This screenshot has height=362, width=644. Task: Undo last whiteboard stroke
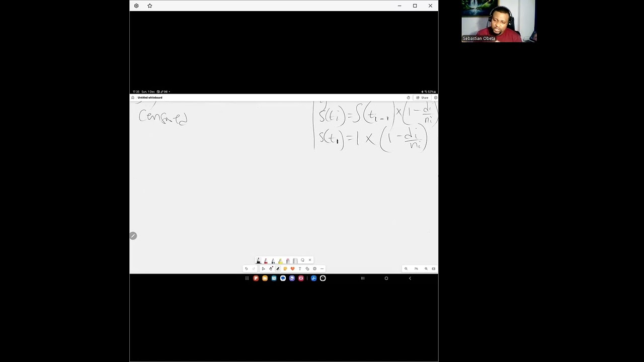tap(247, 268)
